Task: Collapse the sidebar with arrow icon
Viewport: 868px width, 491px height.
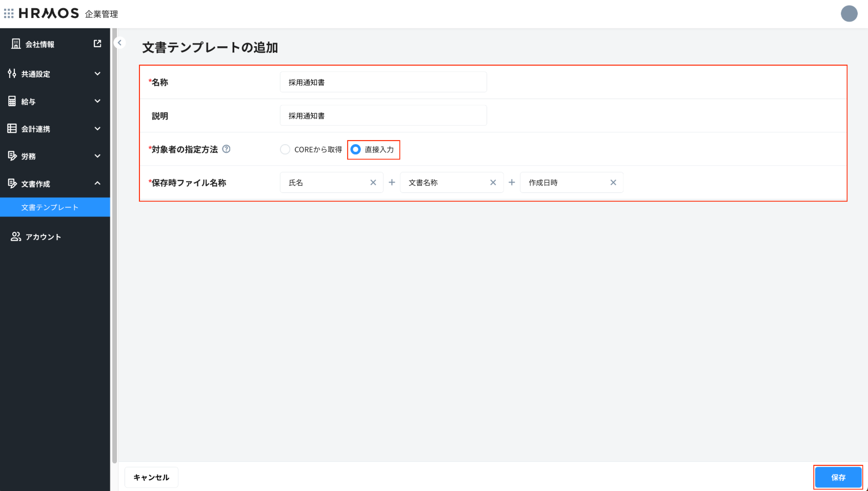Action: (119, 43)
